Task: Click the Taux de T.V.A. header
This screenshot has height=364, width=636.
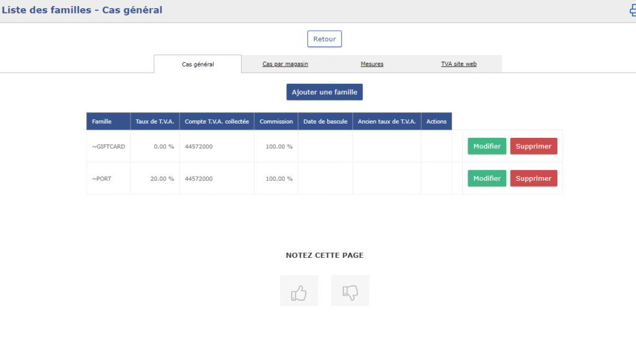Action: (155, 121)
